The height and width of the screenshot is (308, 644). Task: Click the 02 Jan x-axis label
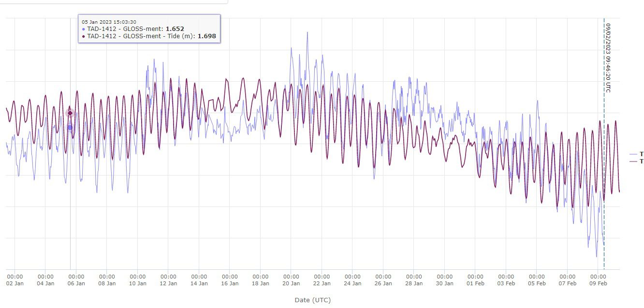tap(15, 283)
